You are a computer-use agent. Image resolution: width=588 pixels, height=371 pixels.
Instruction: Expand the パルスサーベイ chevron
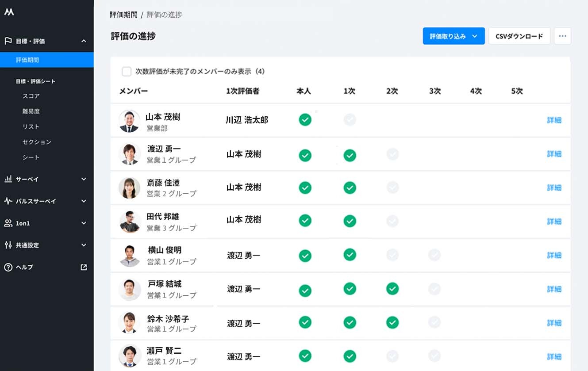[84, 201]
